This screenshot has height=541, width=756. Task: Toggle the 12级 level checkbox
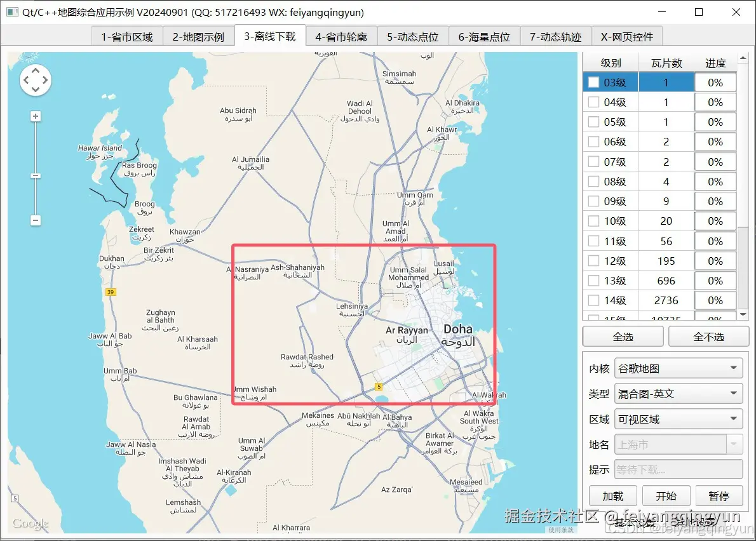pos(593,260)
